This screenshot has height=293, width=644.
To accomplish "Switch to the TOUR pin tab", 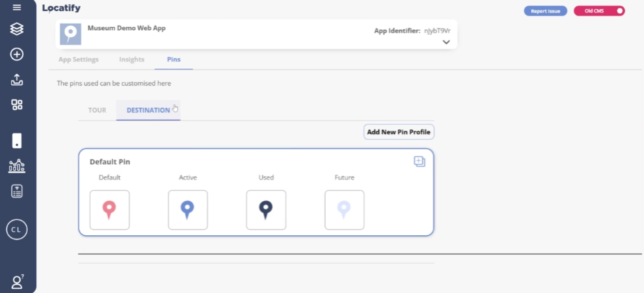I will pos(97,111).
